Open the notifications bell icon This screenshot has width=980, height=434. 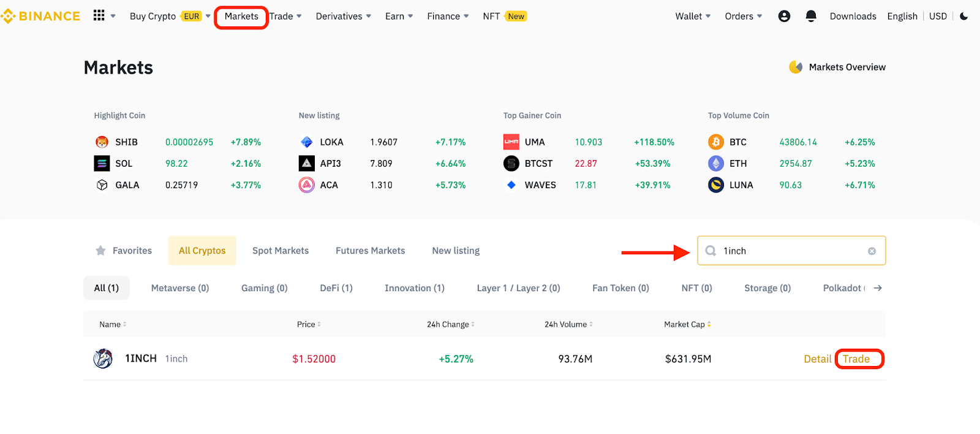coord(811,17)
